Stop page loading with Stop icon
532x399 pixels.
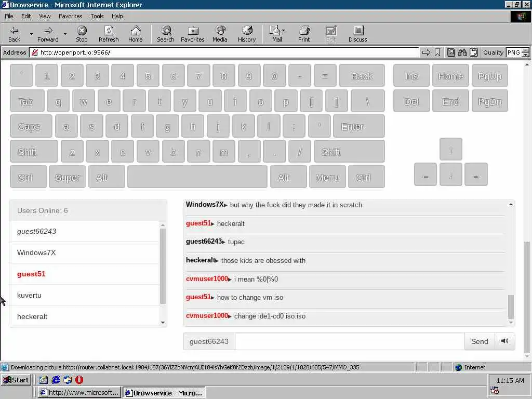pyautogui.click(x=82, y=34)
